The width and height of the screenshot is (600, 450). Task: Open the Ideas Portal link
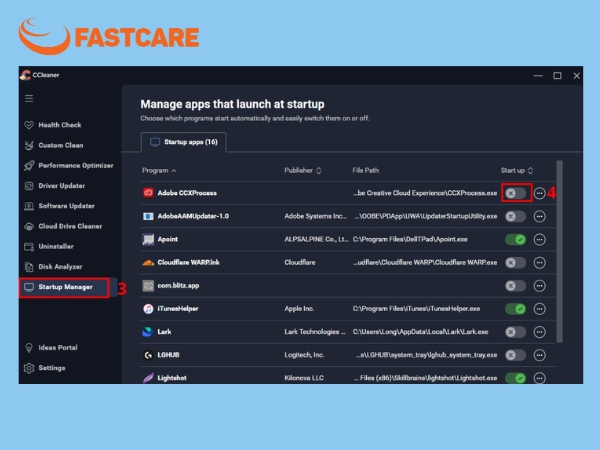click(58, 348)
